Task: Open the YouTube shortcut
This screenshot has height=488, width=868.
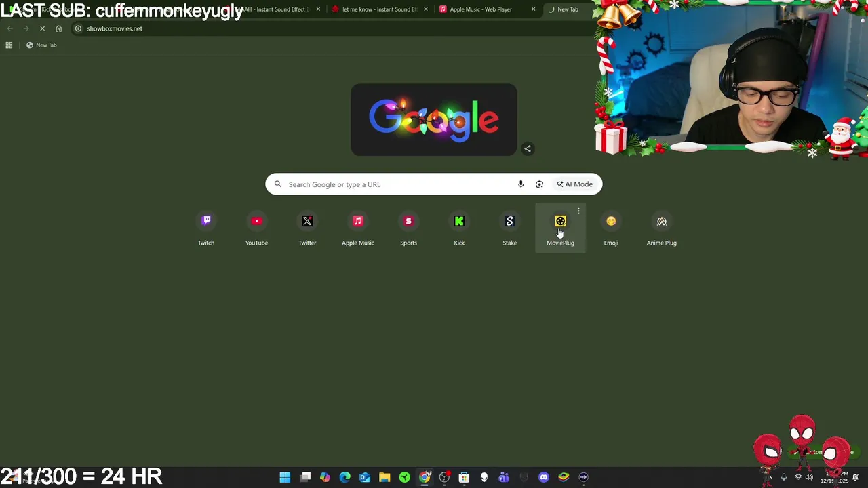Action: coord(256,229)
